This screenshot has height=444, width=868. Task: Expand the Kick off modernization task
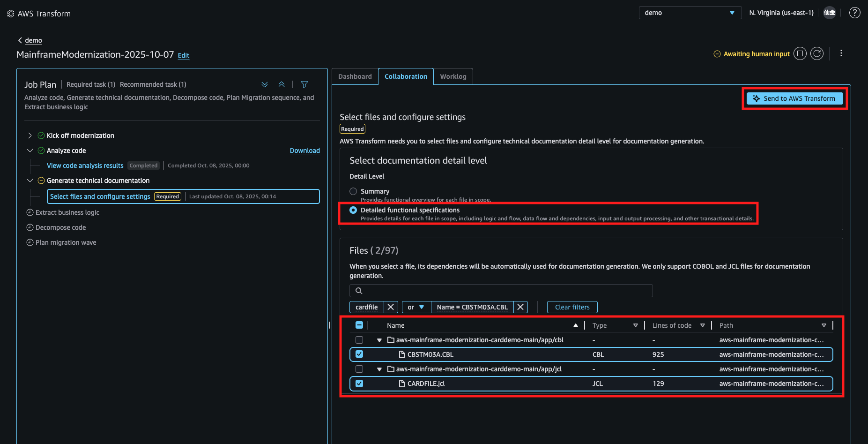[x=30, y=135]
